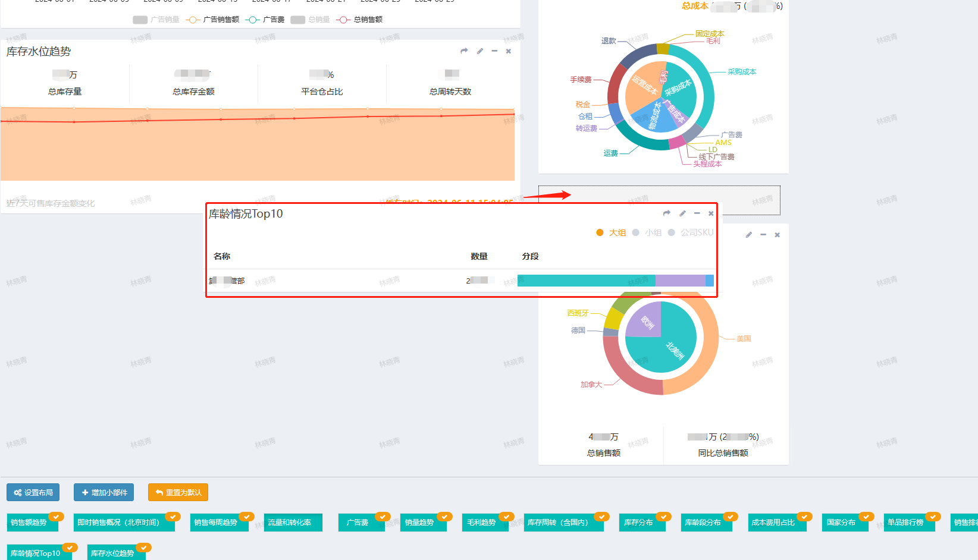Click pencil edit icon in 库存水位趋势 panel
Viewport: 978px width, 560px height.
coord(480,51)
